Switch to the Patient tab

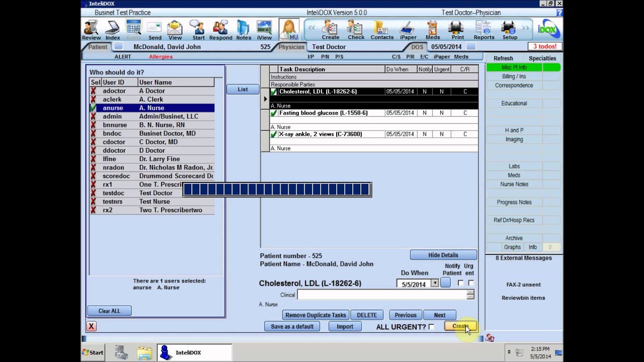click(x=98, y=47)
